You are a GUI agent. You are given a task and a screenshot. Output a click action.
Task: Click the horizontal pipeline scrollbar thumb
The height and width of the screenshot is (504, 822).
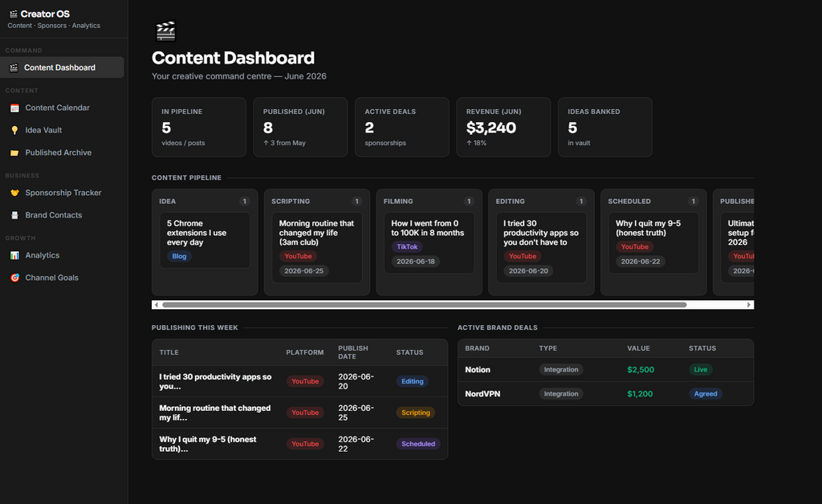424,305
